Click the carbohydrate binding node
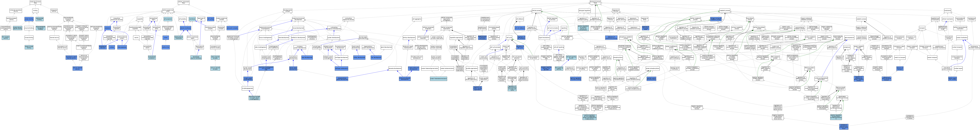 (40, 19)
